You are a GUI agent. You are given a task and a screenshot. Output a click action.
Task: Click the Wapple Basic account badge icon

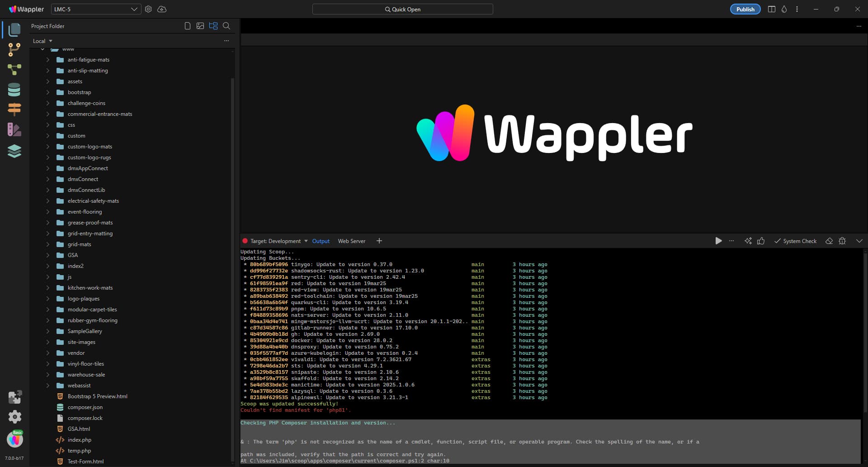click(15, 438)
